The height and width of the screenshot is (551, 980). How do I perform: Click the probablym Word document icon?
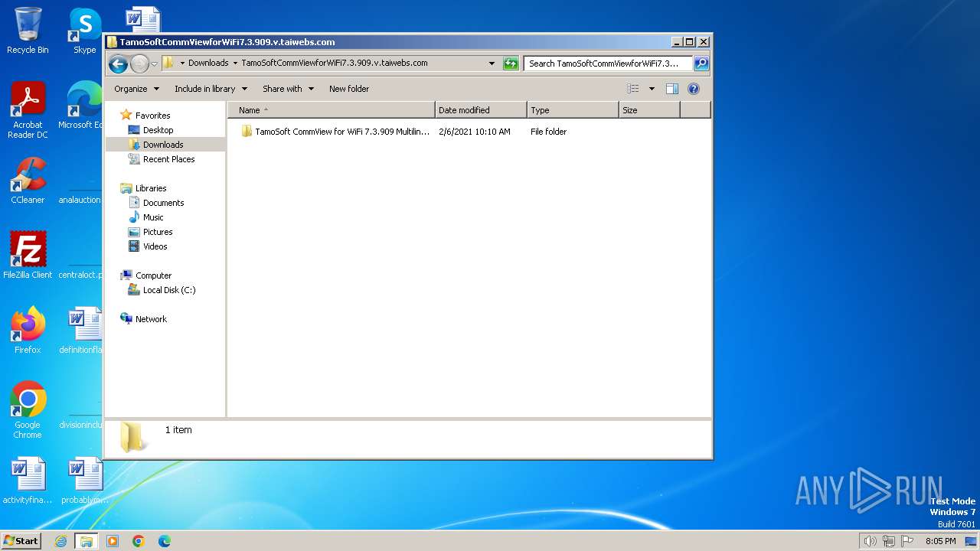tap(84, 481)
